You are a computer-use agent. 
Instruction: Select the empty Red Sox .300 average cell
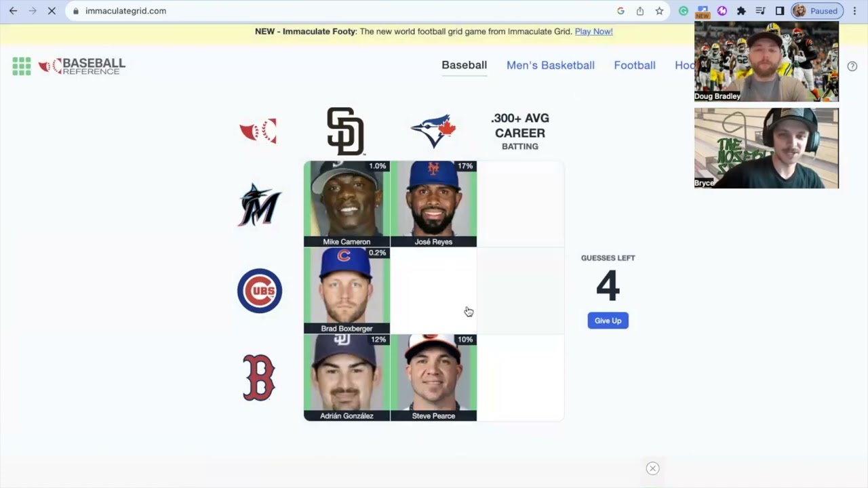[x=520, y=378]
